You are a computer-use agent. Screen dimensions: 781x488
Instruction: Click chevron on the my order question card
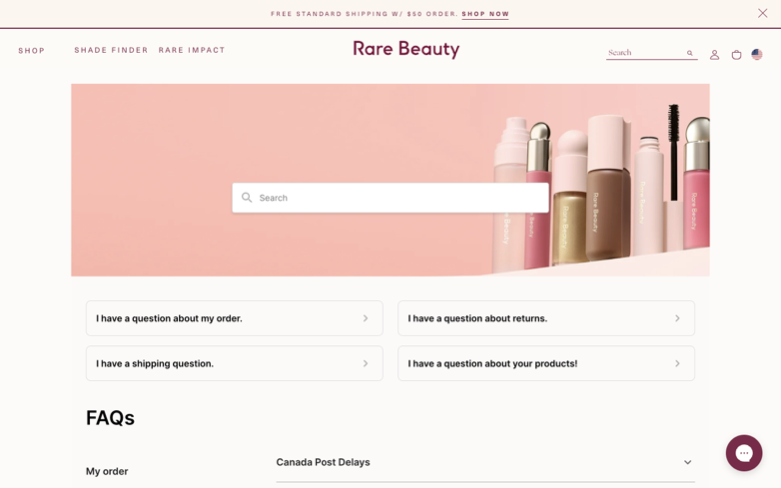(366, 318)
